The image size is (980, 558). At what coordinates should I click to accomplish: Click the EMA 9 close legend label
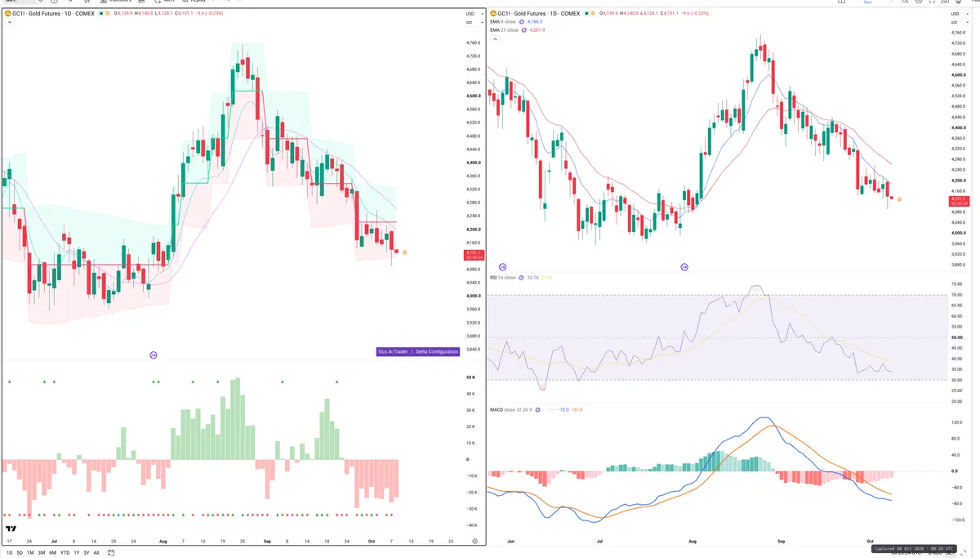(504, 22)
